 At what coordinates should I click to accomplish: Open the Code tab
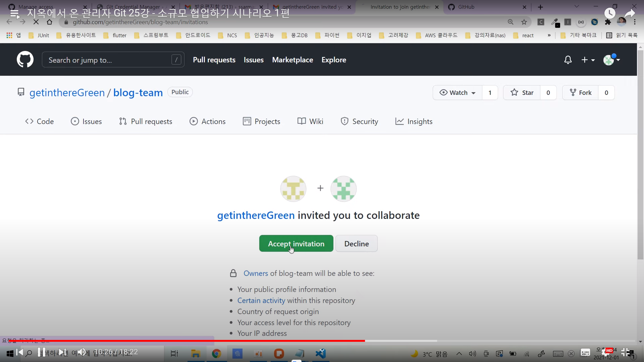tap(40, 121)
